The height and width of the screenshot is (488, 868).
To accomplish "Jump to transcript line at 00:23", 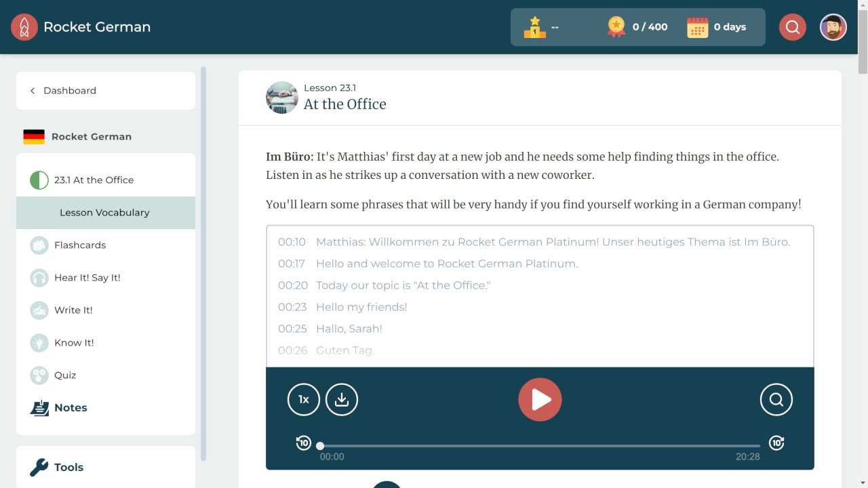I will (361, 307).
